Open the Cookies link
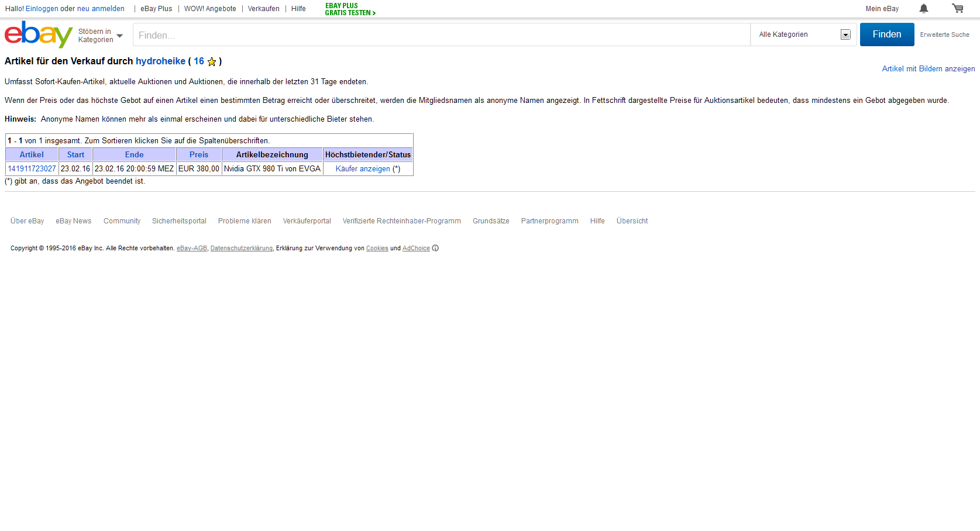This screenshot has height=531, width=980. [377, 249]
